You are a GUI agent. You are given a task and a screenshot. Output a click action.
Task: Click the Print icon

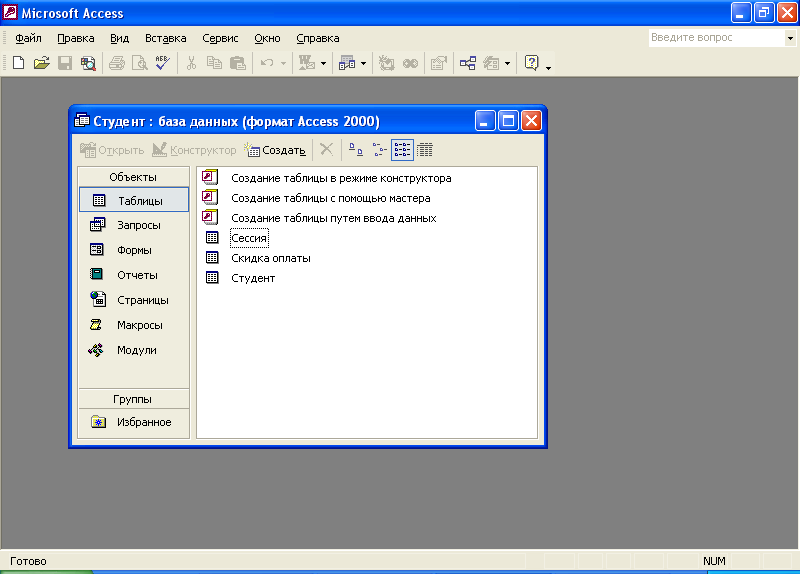tap(117, 63)
